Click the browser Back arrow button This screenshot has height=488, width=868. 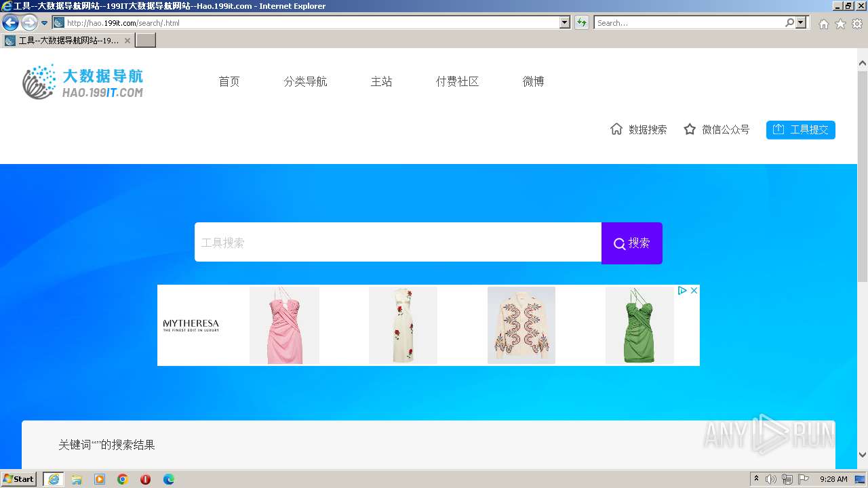pyautogui.click(x=10, y=23)
